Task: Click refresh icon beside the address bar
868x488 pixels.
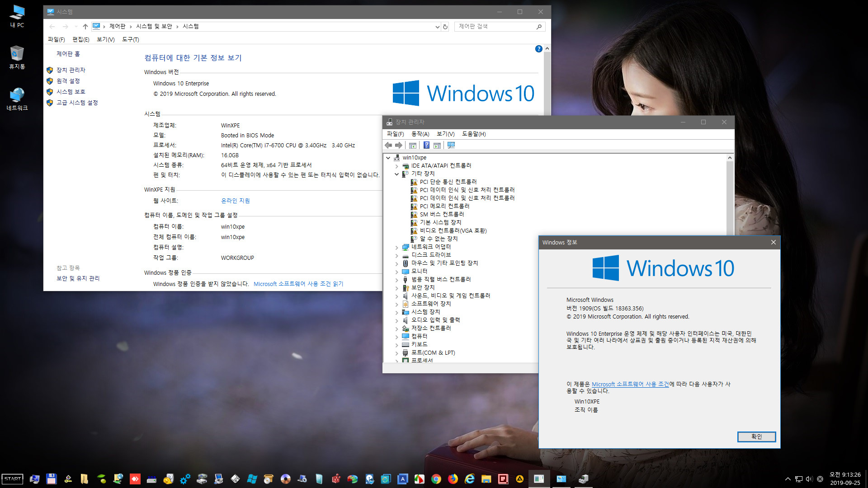Action: coord(445,27)
